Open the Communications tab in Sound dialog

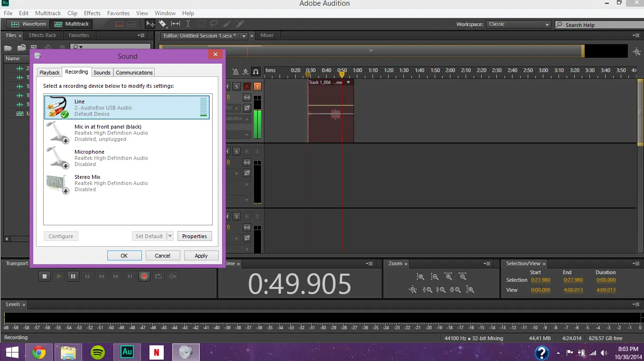pyautogui.click(x=134, y=73)
